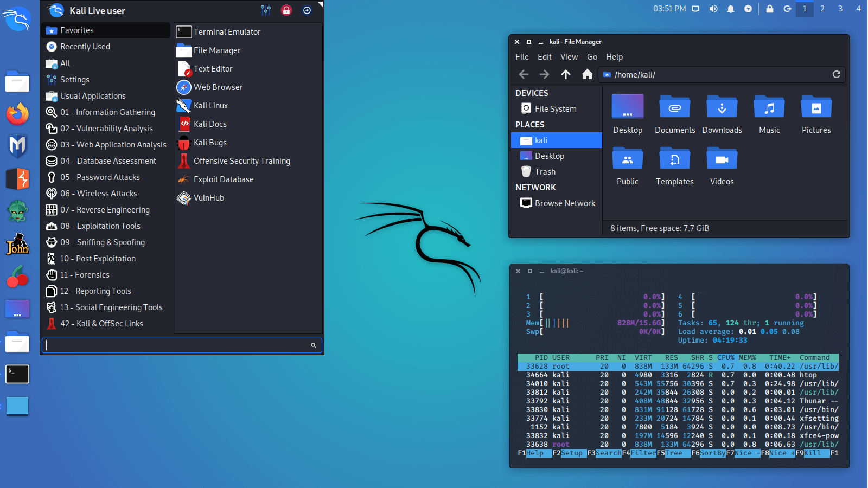Launch John the Ripper from the dock
The height and width of the screenshot is (488, 868).
tap(17, 245)
